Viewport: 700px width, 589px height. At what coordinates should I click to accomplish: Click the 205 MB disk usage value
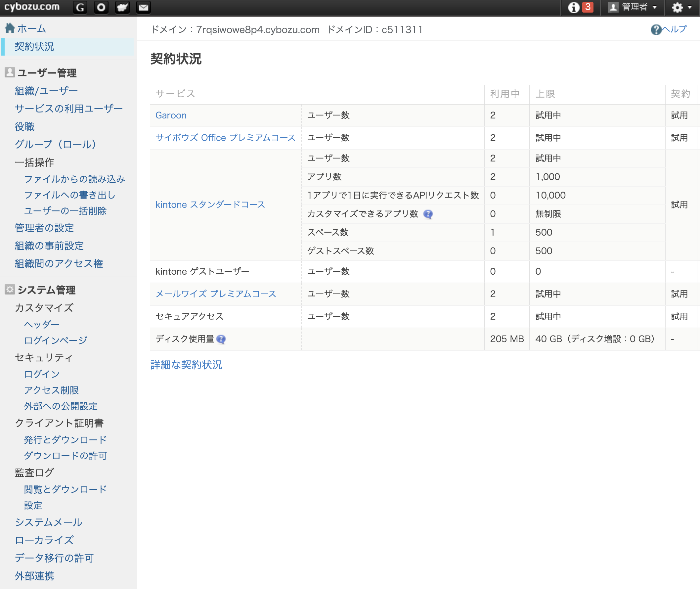tap(507, 339)
